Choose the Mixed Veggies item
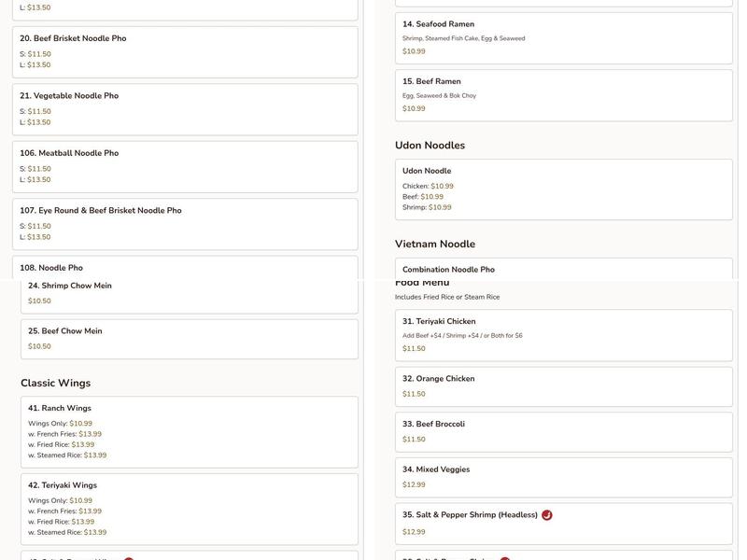Screen dimensions: 747x560 pyautogui.click(x=564, y=477)
